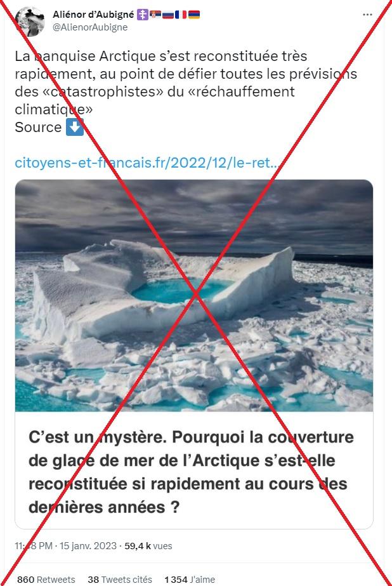Viewport: 392px width, 586px height.
Task: Click the 59,4 k vues counter
Action: [148, 546]
